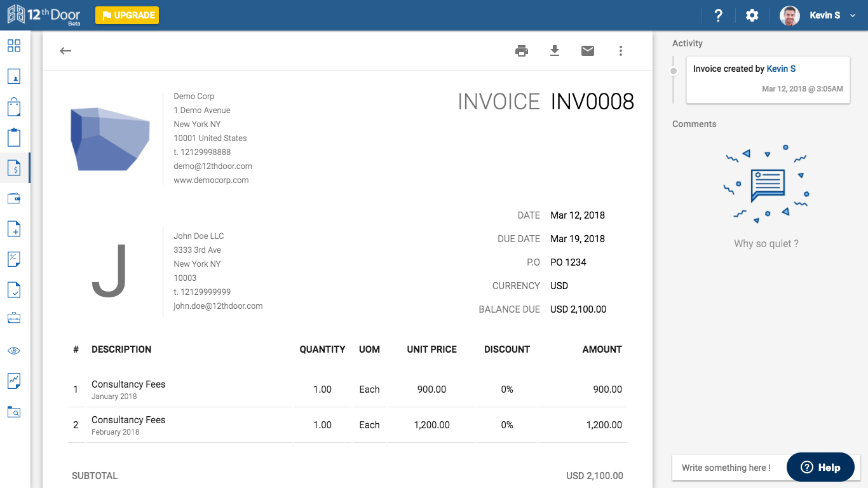Print the invoice
Viewport: 868px width, 488px height.
click(522, 51)
